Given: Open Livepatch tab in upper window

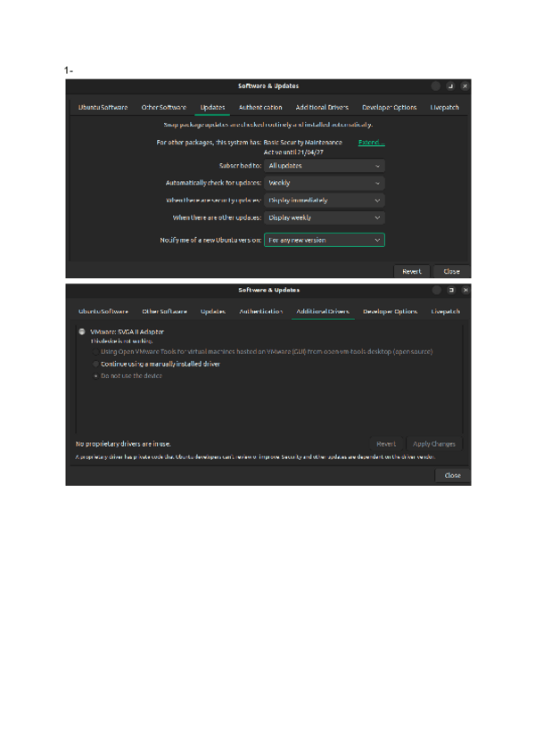Looking at the screenshot, I should tap(444, 107).
